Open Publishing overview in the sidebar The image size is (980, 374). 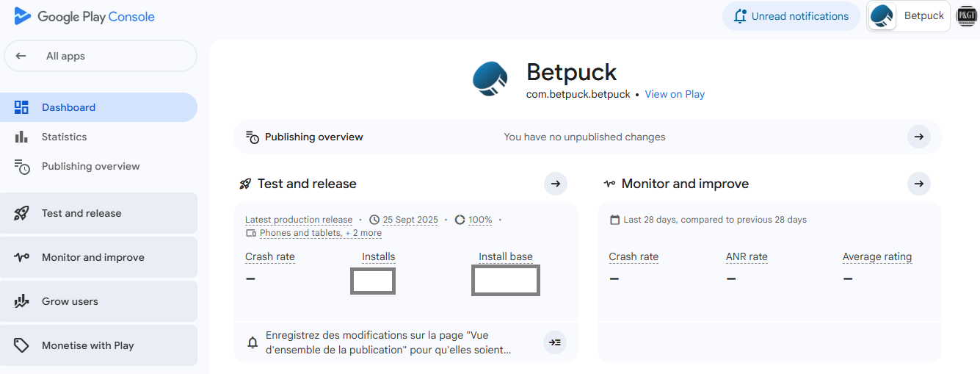[x=90, y=166]
